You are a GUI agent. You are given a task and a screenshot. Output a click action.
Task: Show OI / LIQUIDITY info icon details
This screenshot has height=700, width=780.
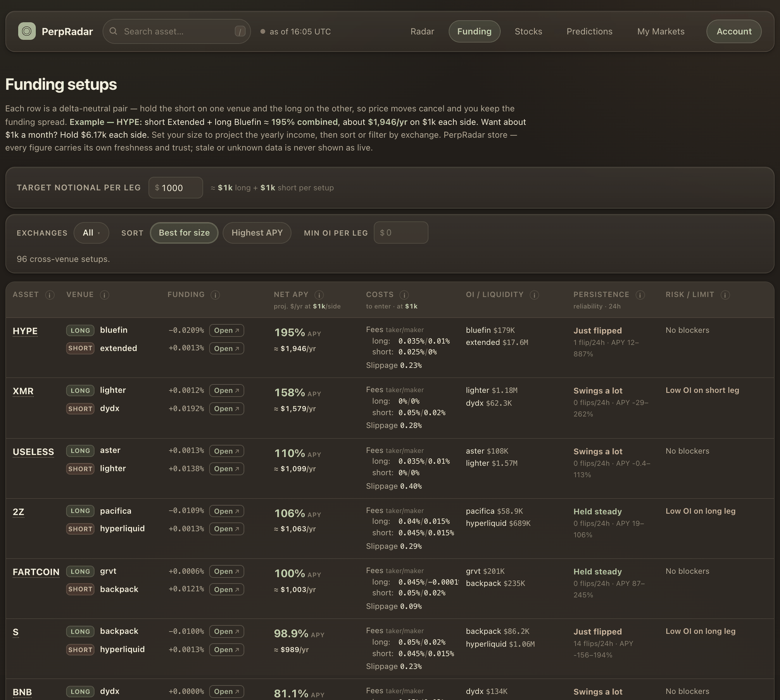tap(534, 295)
